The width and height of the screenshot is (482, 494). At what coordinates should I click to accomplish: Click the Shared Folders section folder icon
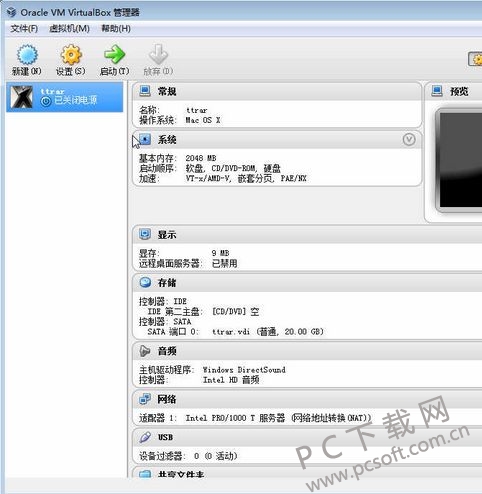145,474
